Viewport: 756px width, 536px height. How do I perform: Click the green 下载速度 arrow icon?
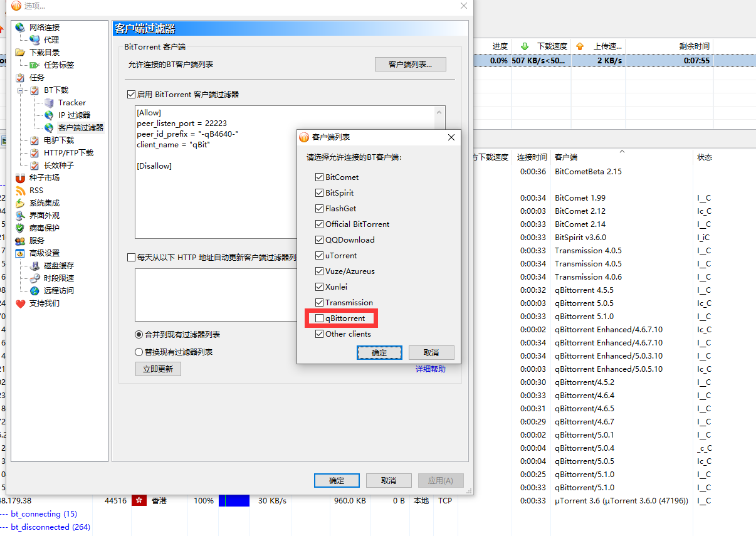pyautogui.click(x=525, y=46)
